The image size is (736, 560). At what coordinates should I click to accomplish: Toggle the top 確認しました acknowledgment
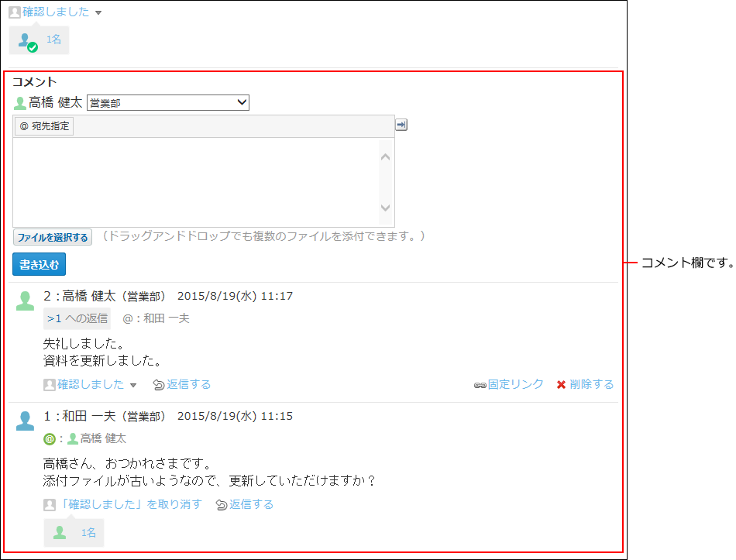[x=55, y=12]
